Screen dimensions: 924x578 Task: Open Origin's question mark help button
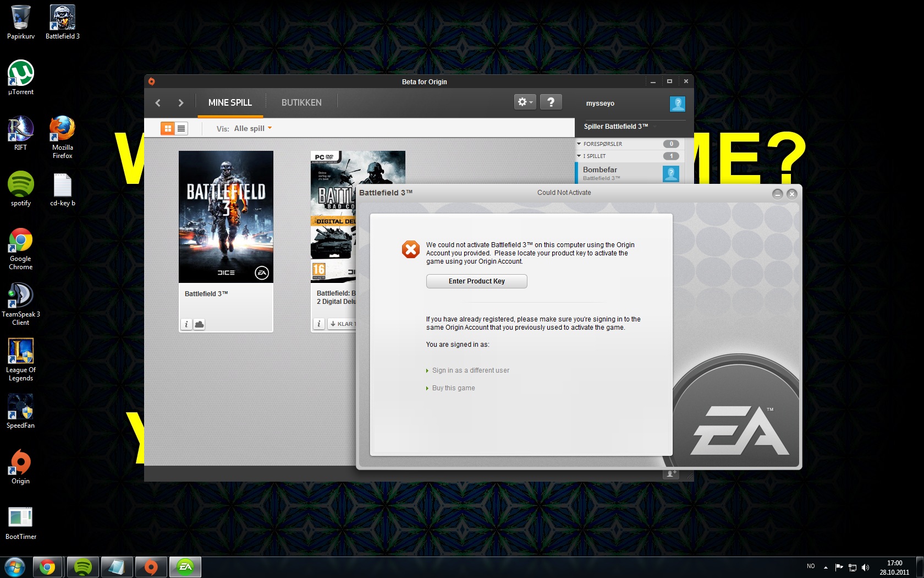[x=551, y=102]
